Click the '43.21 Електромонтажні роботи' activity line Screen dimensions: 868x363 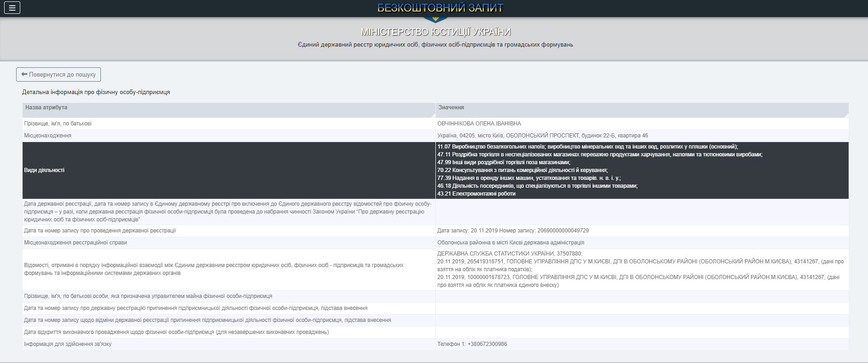tap(476, 194)
